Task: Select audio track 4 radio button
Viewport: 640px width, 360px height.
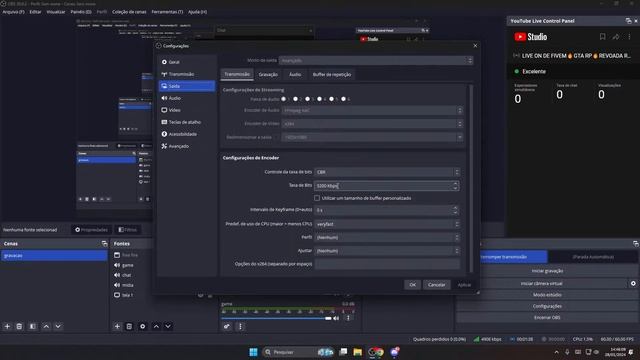Action: pyautogui.click(x=320, y=99)
